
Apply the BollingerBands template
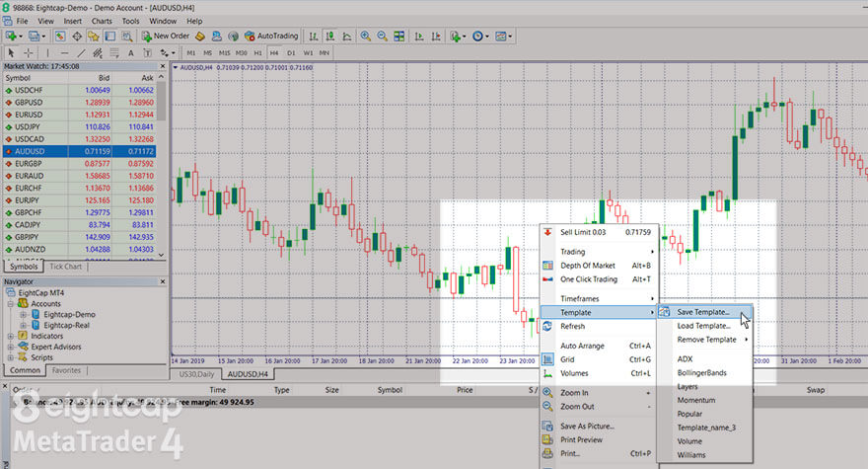[x=702, y=372]
